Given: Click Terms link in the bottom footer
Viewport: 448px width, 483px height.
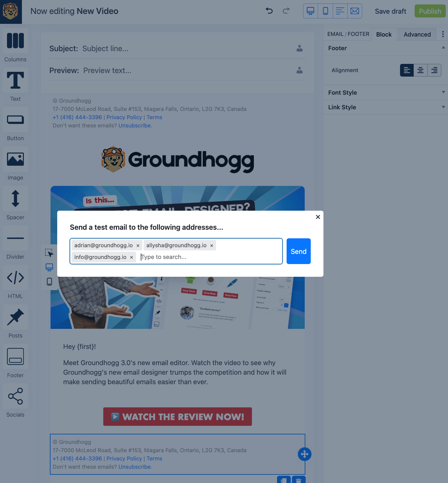Looking at the screenshot, I should (x=154, y=459).
